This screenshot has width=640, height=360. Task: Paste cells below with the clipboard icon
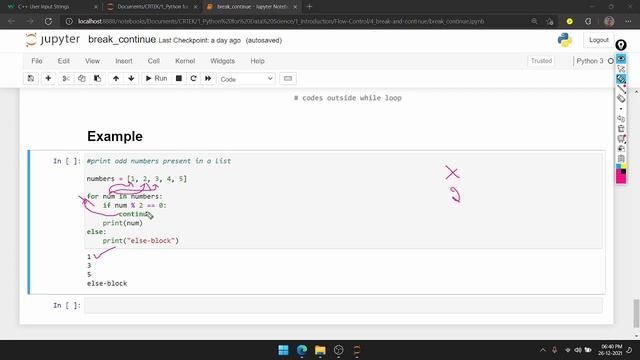point(97,78)
